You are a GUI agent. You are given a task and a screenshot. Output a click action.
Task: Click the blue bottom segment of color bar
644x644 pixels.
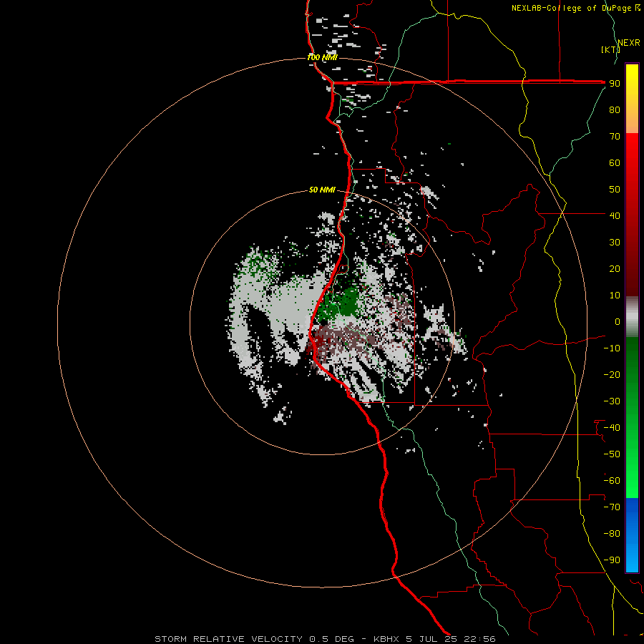(x=632, y=535)
